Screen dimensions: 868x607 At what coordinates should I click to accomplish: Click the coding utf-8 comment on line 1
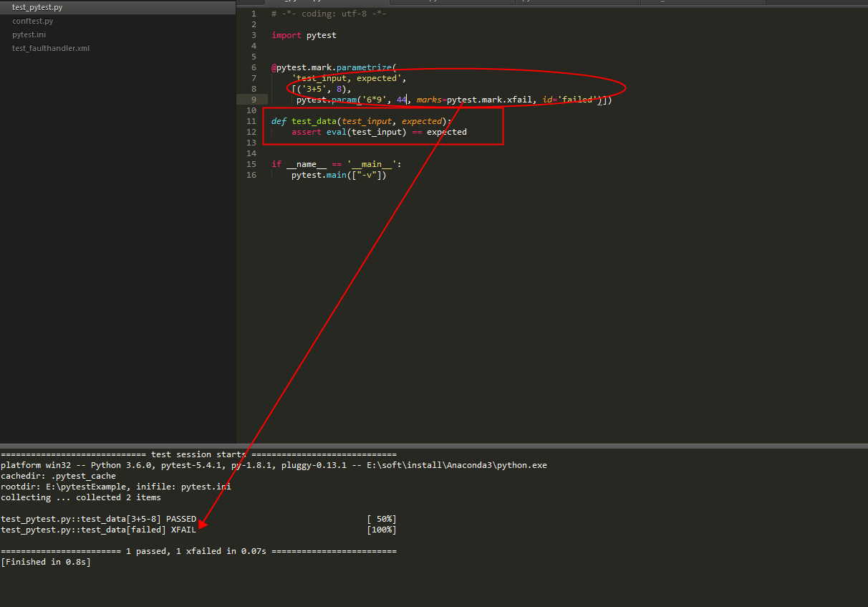(329, 14)
